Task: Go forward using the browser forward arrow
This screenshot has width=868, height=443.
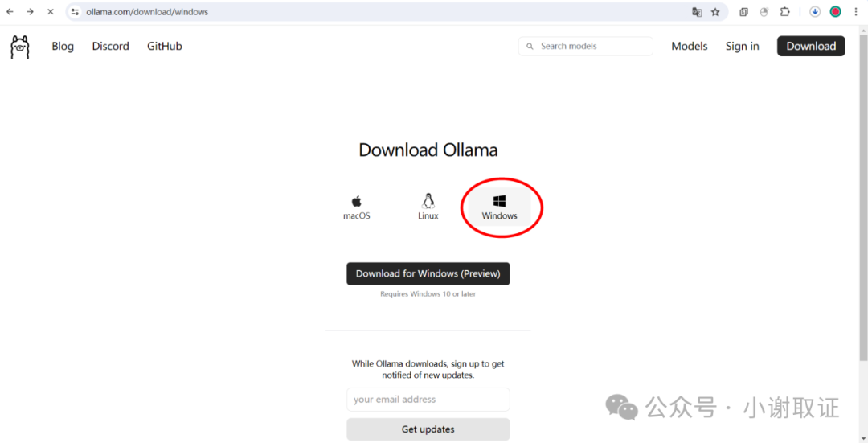Action: point(30,11)
